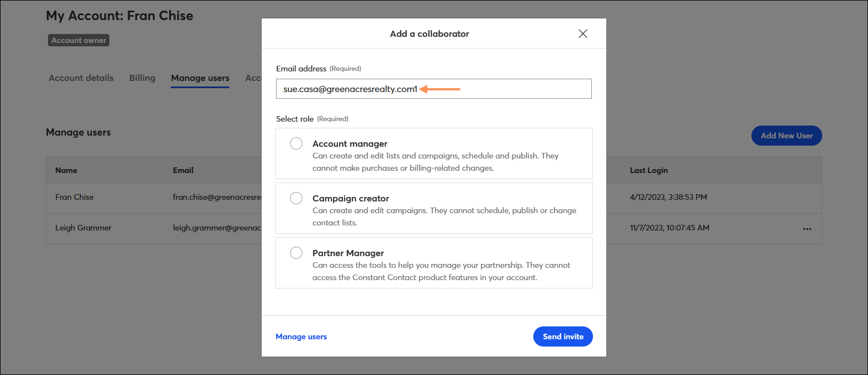Image resolution: width=868 pixels, height=375 pixels.
Task: Click the Account owner badge
Action: (x=79, y=40)
